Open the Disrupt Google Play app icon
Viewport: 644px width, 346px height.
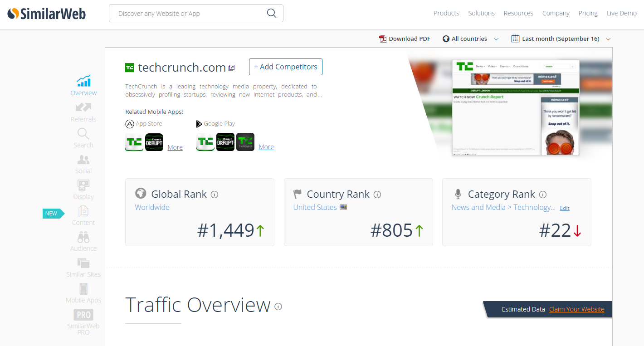tap(225, 142)
